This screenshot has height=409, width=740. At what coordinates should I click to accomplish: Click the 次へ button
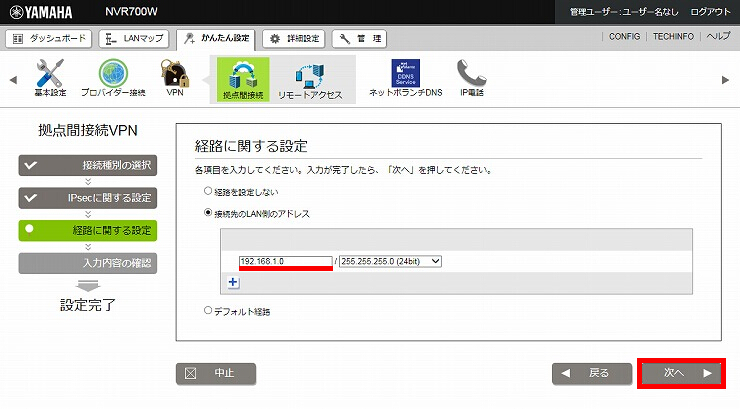(x=681, y=373)
